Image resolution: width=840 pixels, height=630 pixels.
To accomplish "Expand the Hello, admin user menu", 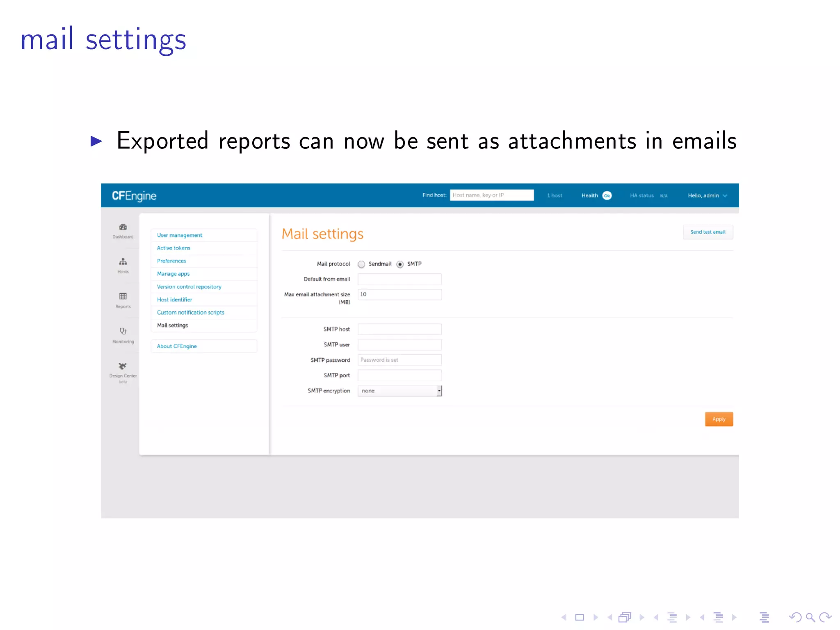I will coord(708,196).
